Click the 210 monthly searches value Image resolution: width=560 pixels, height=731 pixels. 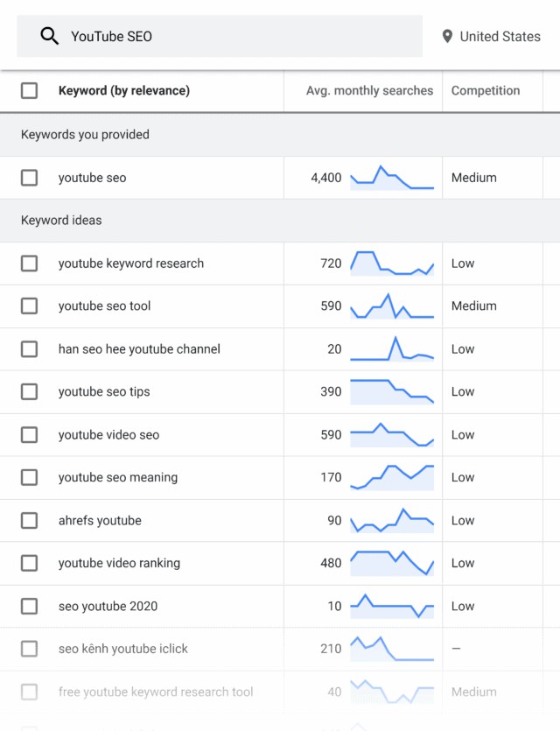tap(332, 649)
